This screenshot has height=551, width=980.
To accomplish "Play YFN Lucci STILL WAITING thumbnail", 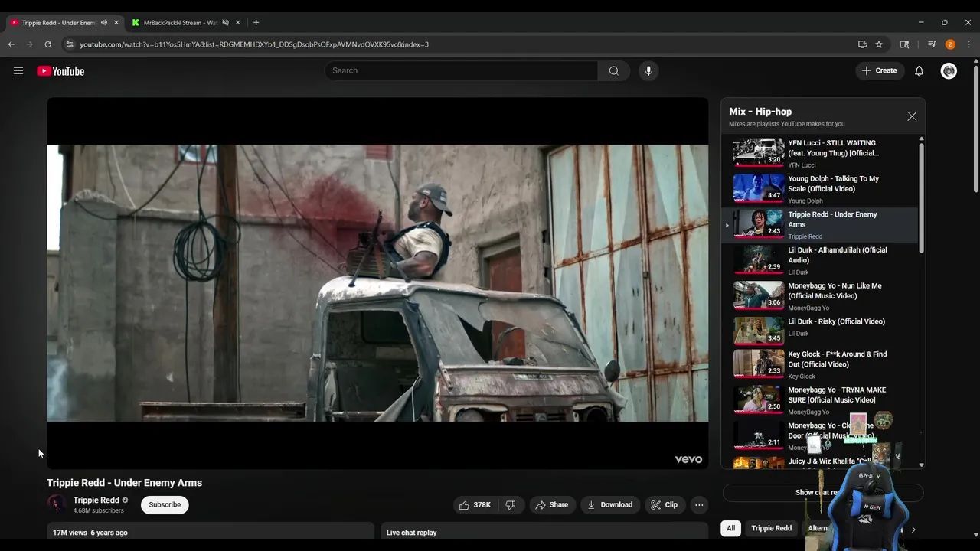I will pos(759,152).
